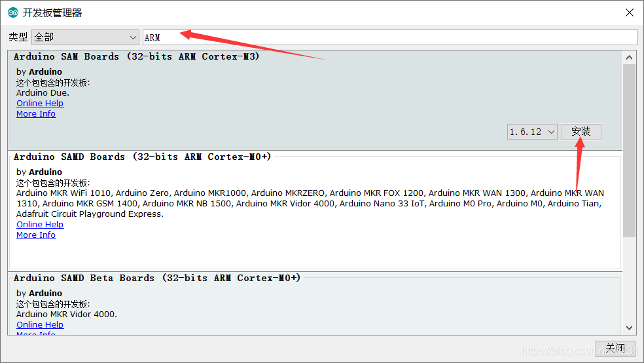Click 'by Arduino' under SAMD Boards entry
This screenshot has height=363, width=644.
pyautogui.click(x=39, y=172)
